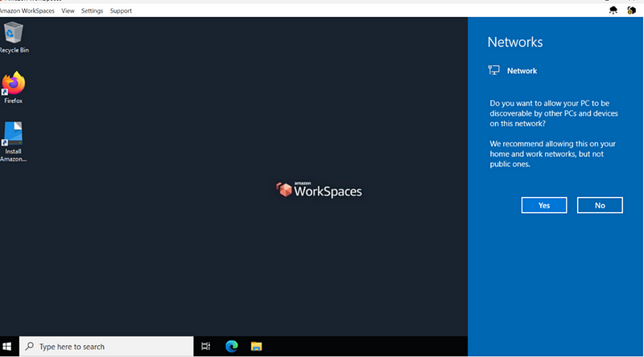Click the WorkSpaces box icon in top right
Viewport: 644px width, 357px height.
point(632,10)
